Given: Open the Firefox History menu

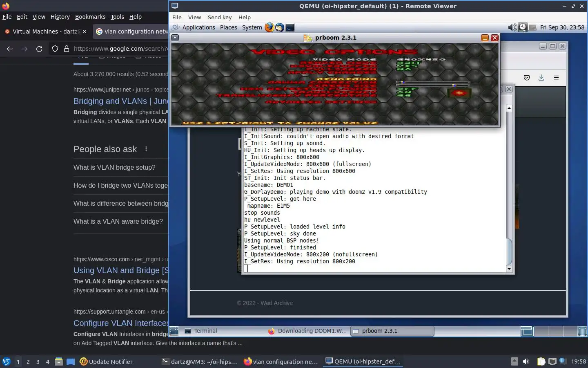Looking at the screenshot, I should click(x=60, y=17).
